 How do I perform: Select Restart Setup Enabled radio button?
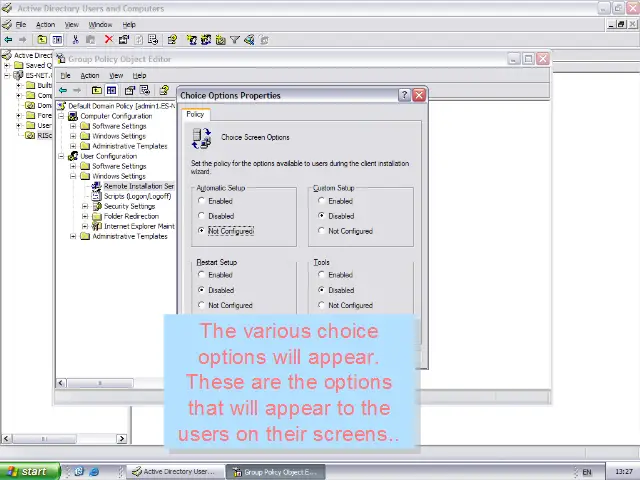[201, 275]
